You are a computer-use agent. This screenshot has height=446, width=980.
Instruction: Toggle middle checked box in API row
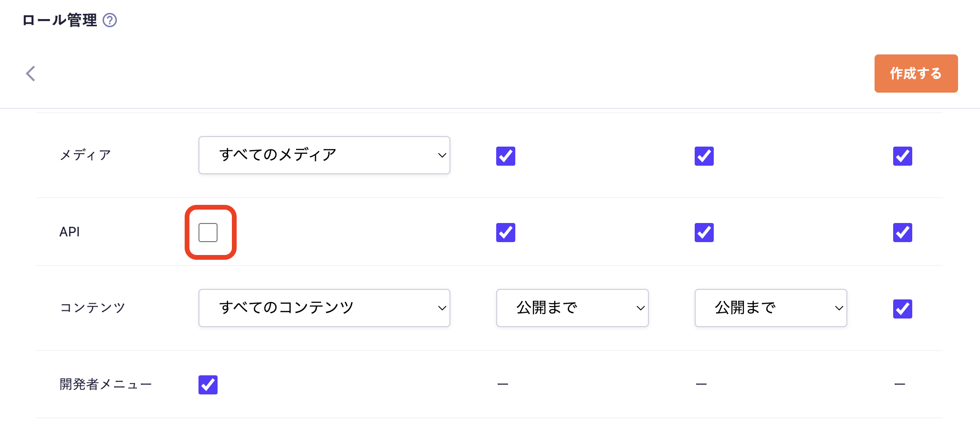(704, 233)
